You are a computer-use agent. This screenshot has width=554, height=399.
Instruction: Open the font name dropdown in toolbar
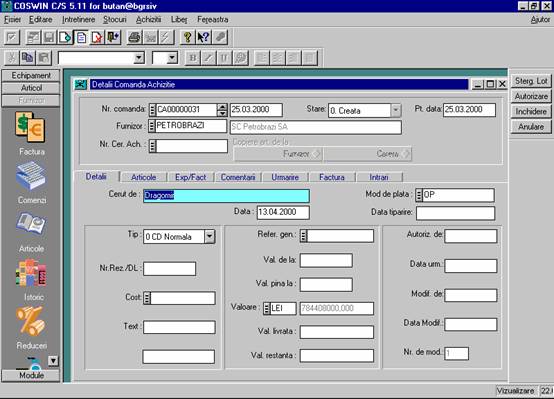139,58
